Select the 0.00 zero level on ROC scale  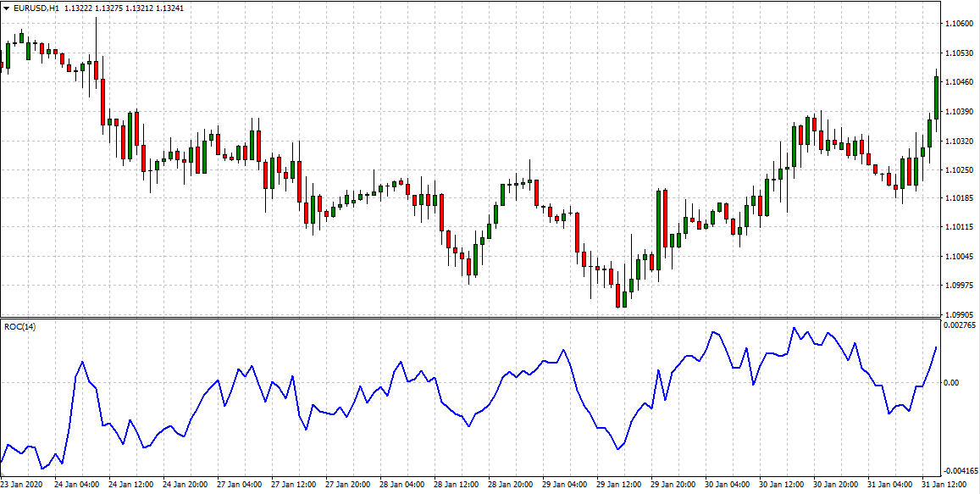pos(951,383)
